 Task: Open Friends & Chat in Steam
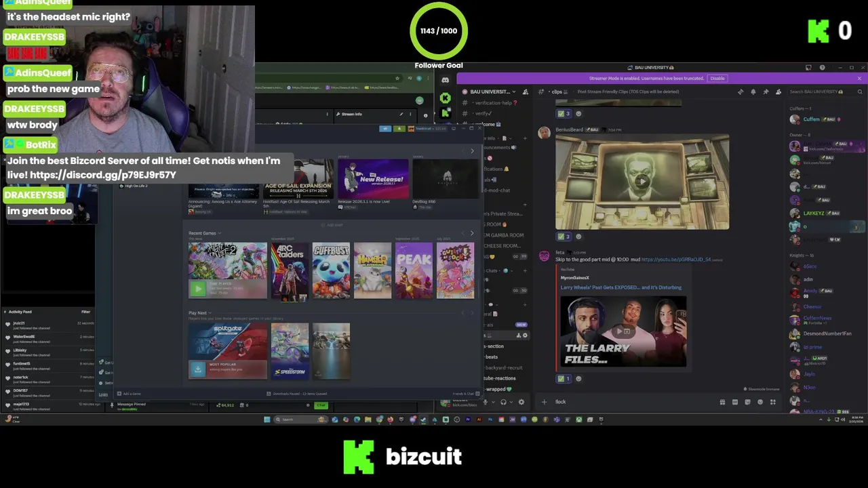[x=466, y=394]
